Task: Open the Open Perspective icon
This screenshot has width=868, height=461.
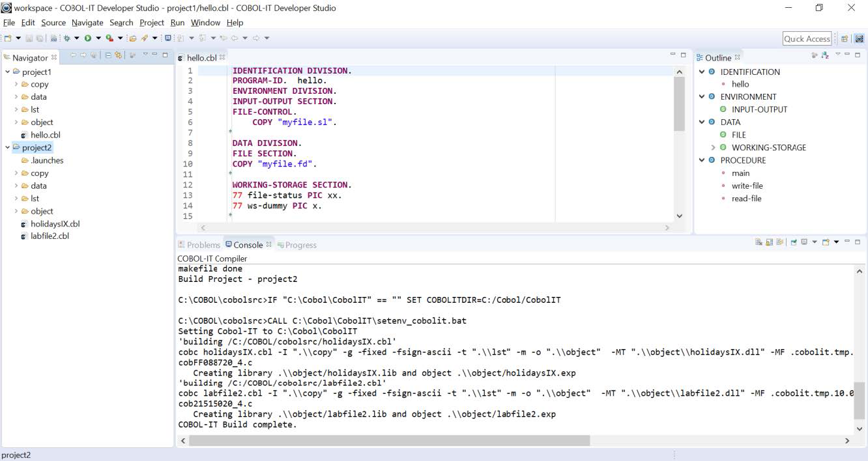Action: [845, 38]
